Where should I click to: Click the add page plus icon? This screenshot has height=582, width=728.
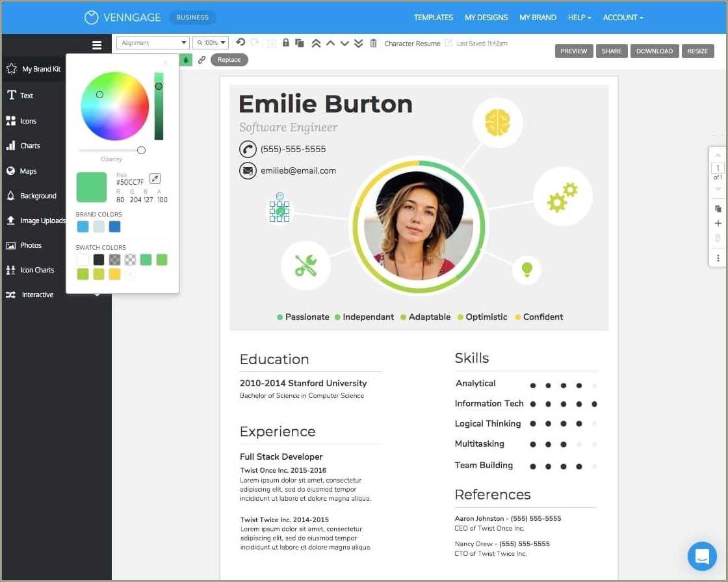point(718,223)
